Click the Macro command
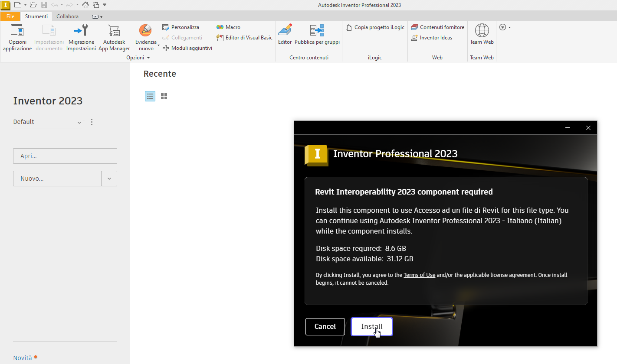The image size is (617, 364). (228, 27)
